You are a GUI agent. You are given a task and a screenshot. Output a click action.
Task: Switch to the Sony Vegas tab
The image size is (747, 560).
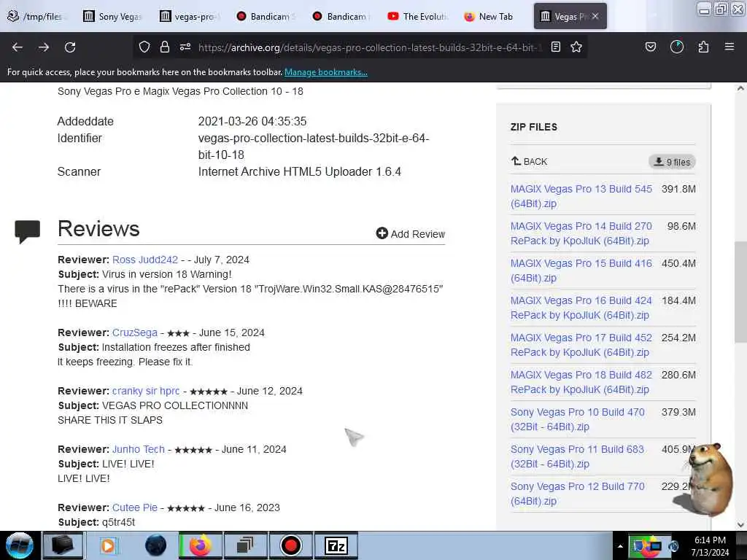113,16
